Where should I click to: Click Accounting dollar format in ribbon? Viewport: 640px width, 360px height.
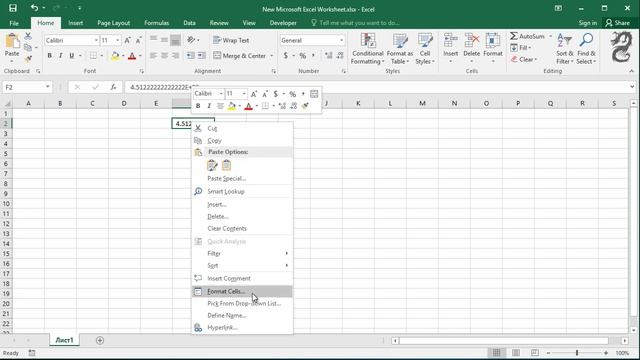click(286, 56)
